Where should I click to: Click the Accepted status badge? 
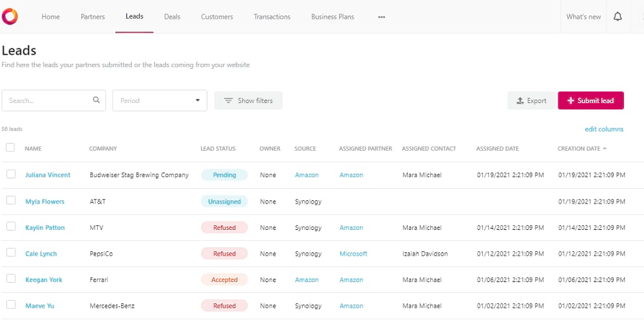[x=224, y=279]
